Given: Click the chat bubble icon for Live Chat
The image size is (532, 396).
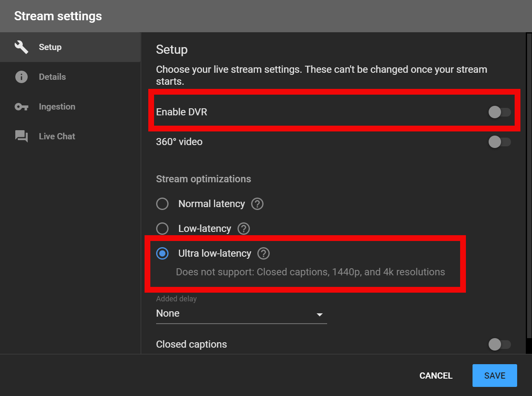Looking at the screenshot, I should click(x=21, y=136).
